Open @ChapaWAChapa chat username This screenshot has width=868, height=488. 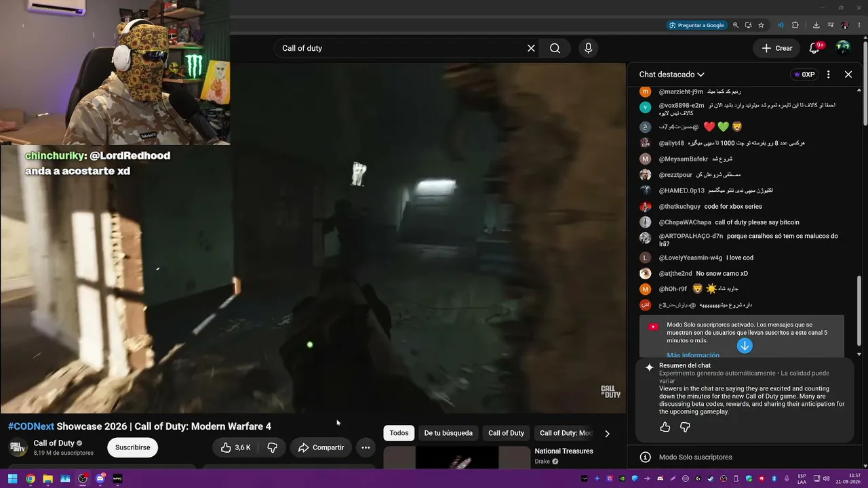point(685,222)
